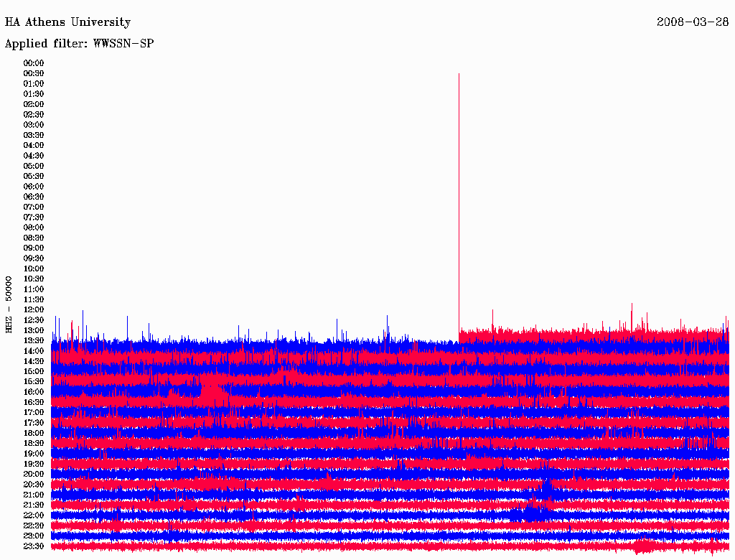The image size is (735, 560).
Task: Click the 07:30 row label
Action: [x=34, y=218]
